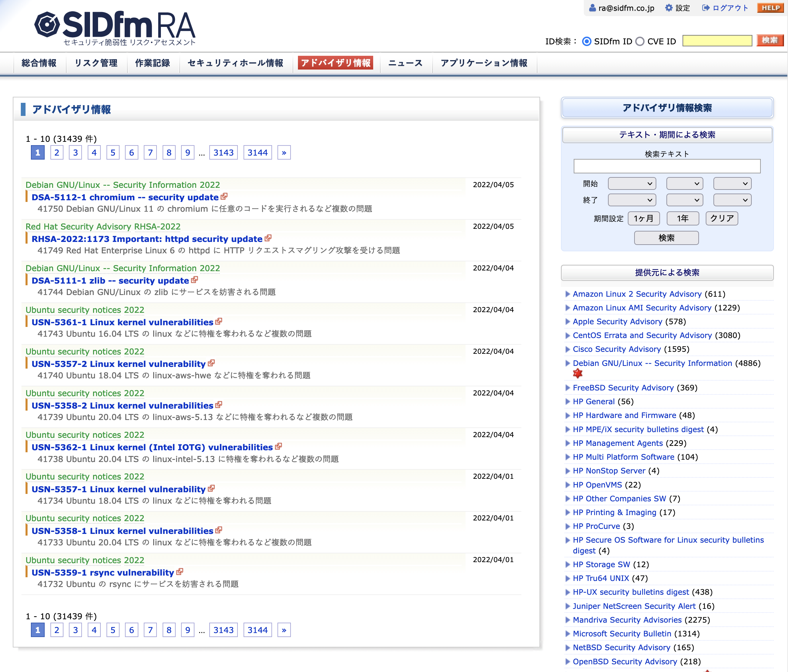The height and width of the screenshot is (672, 788).
Task: Click the red star under Debian GNU/Linux
Action: (x=577, y=374)
